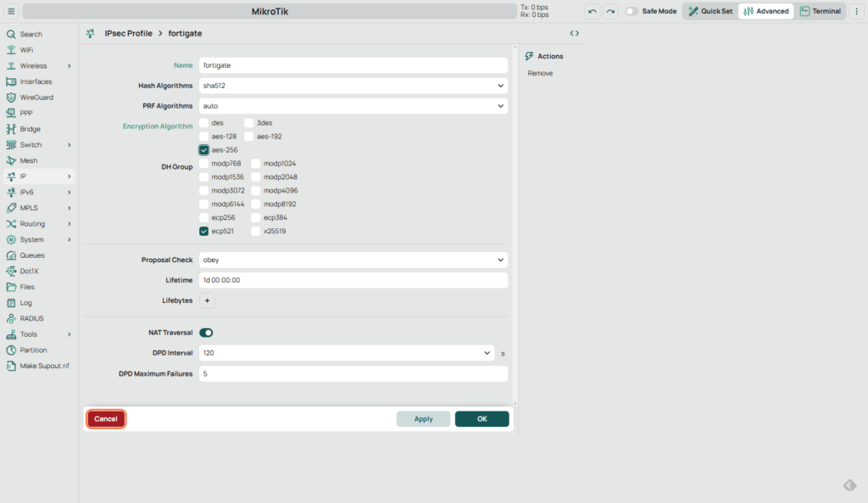Click the redo arrow icon
Image resolution: width=868 pixels, height=503 pixels.
pyautogui.click(x=610, y=11)
